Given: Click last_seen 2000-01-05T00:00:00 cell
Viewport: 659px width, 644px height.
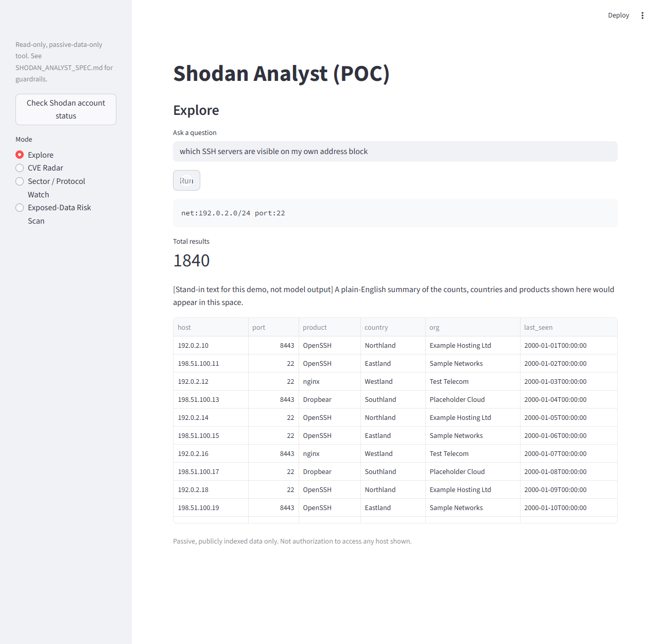Looking at the screenshot, I should click(x=568, y=417).
